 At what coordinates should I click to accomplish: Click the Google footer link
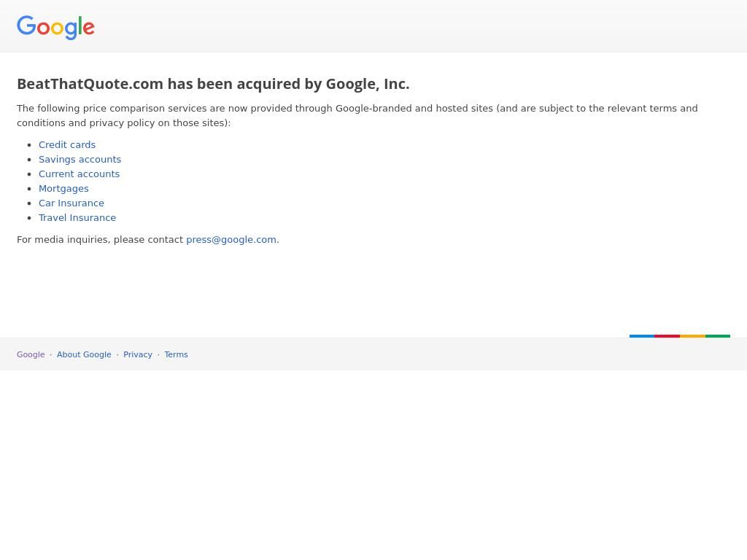[31, 355]
